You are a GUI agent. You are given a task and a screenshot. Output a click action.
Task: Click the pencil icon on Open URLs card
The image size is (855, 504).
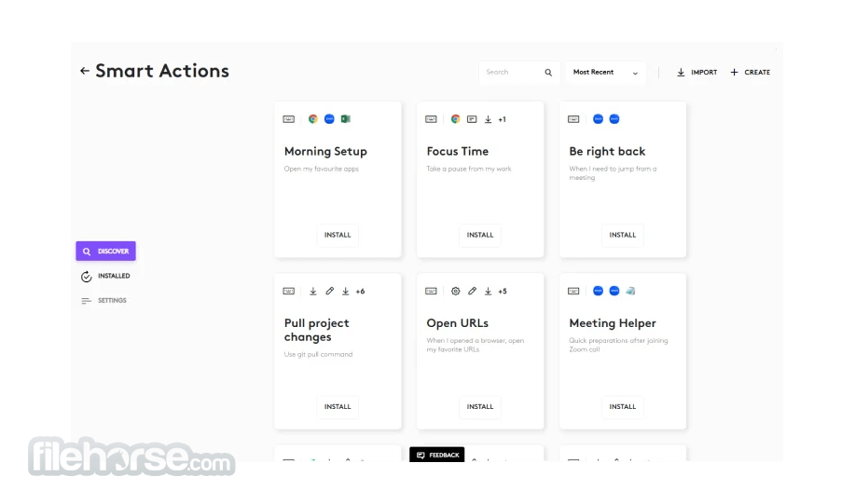472,291
